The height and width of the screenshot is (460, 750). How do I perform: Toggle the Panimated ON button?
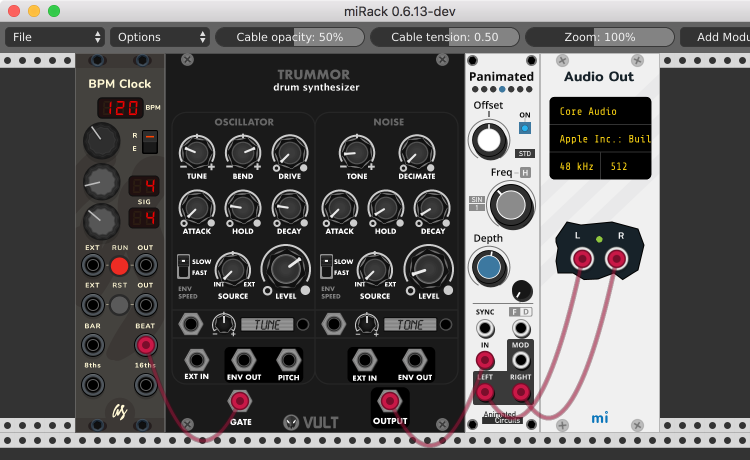coord(525,128)
